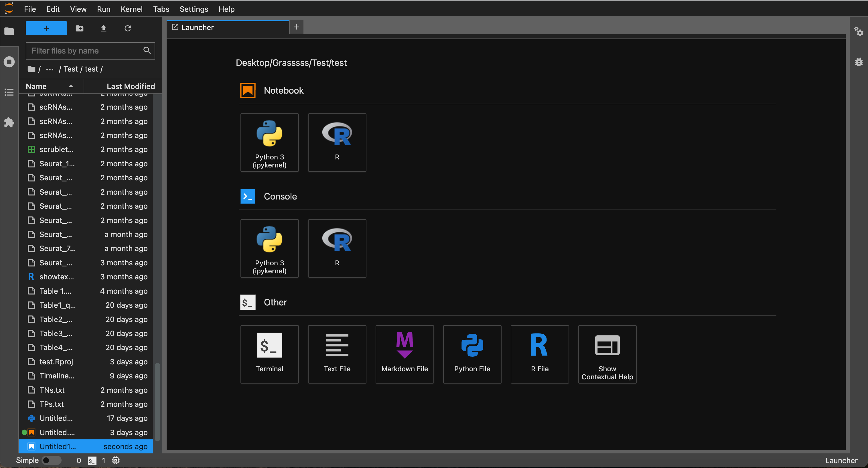Select the Table 1 file

pos(86,291)
